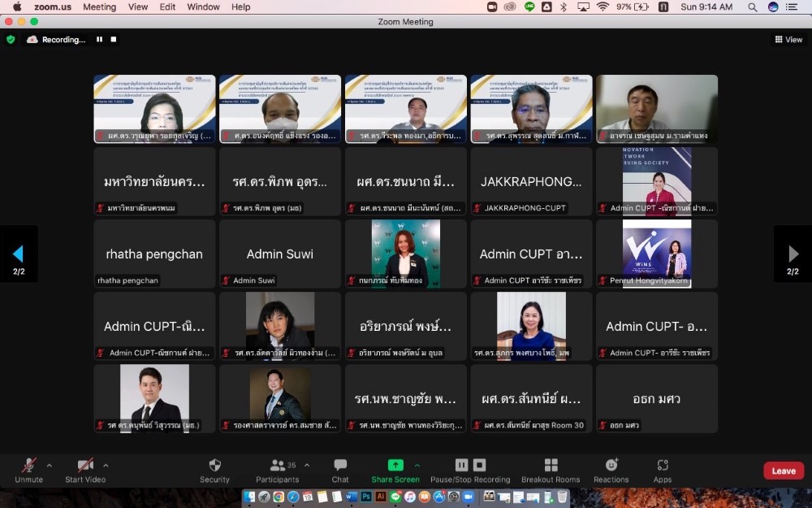The width and height of the screenshot is (812, 508).
Task: Expand share options arrow beside Share Screen
Action: pyautogui.click(x=417, y=466)
